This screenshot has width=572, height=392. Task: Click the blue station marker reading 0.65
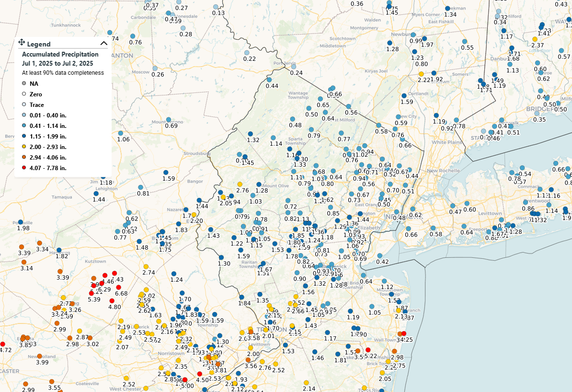pos(320,99)
